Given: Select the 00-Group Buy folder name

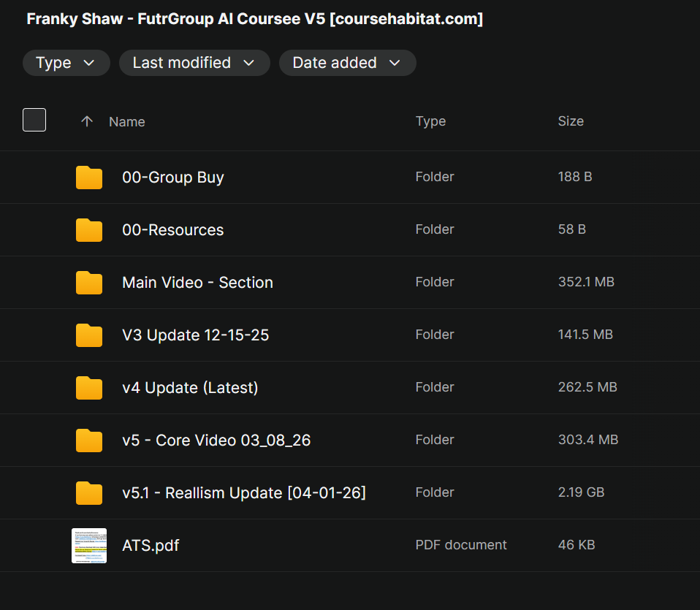Looking at the screenshot, I should [172, 177].
